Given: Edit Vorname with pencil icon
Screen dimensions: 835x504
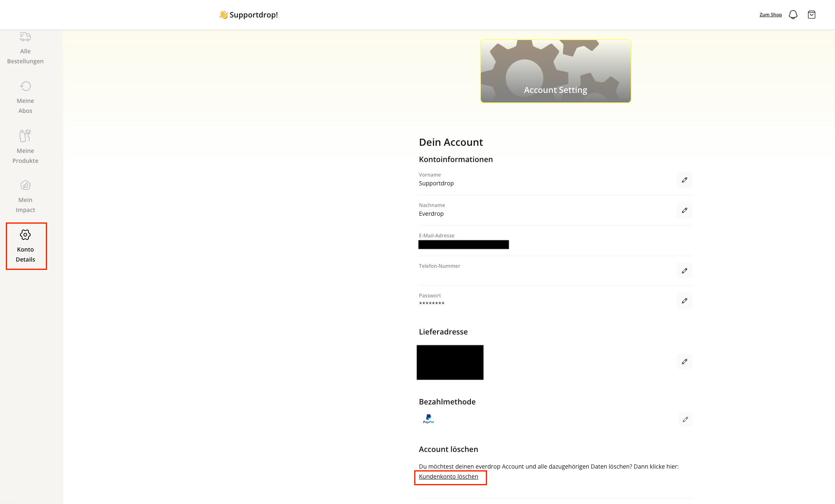Looking at the screenshot, I should pos(685,180).
